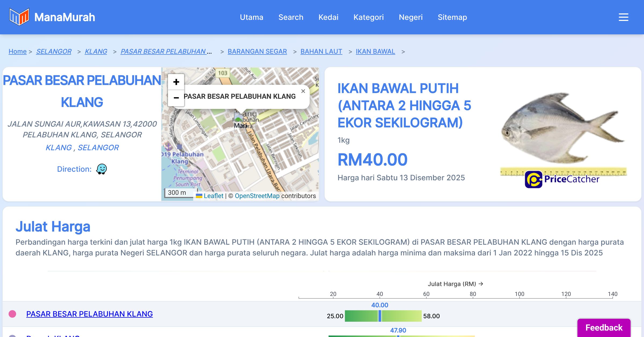Click the IKAN BAWAL breadcrumb link
This screenshot has width=644, height=337.
coord(375,51)
